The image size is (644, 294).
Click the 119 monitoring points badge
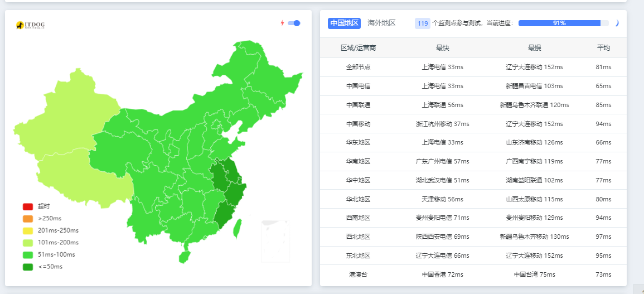pyautogui.click(x=423, y=23)
